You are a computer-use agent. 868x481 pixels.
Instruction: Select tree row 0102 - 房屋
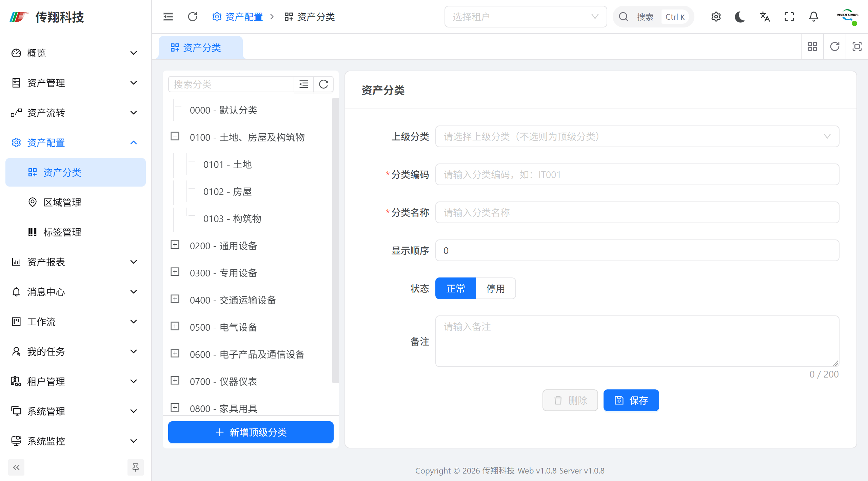pyautogui.click(x=228, y=192)
